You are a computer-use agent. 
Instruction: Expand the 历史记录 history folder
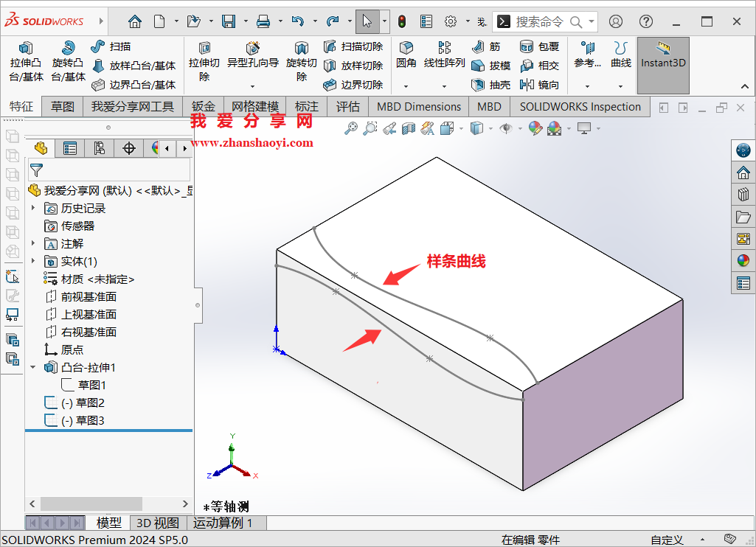coord(33,208)
